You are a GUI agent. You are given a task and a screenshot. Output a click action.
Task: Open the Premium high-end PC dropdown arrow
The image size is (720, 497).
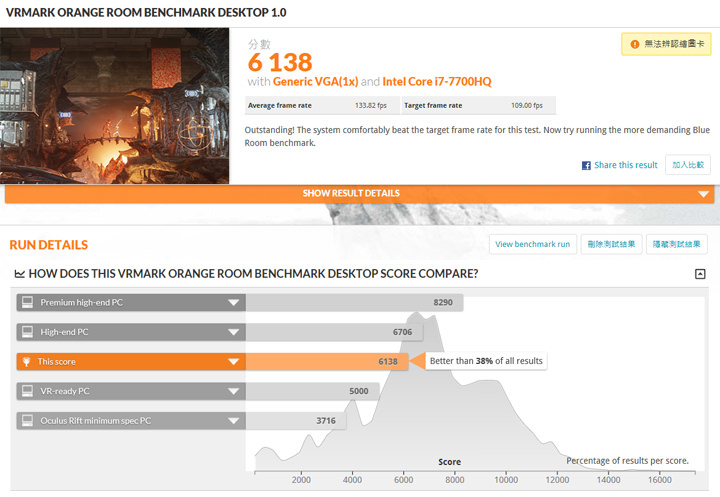click(x=233, y=302)
